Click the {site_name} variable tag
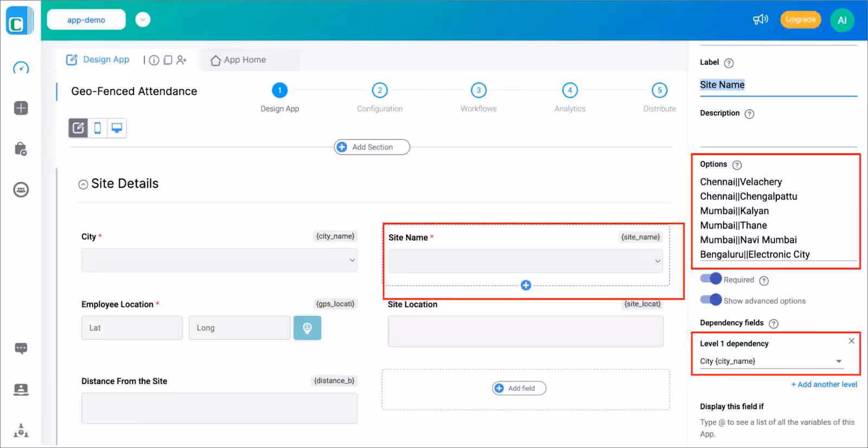 coord(641,237)
